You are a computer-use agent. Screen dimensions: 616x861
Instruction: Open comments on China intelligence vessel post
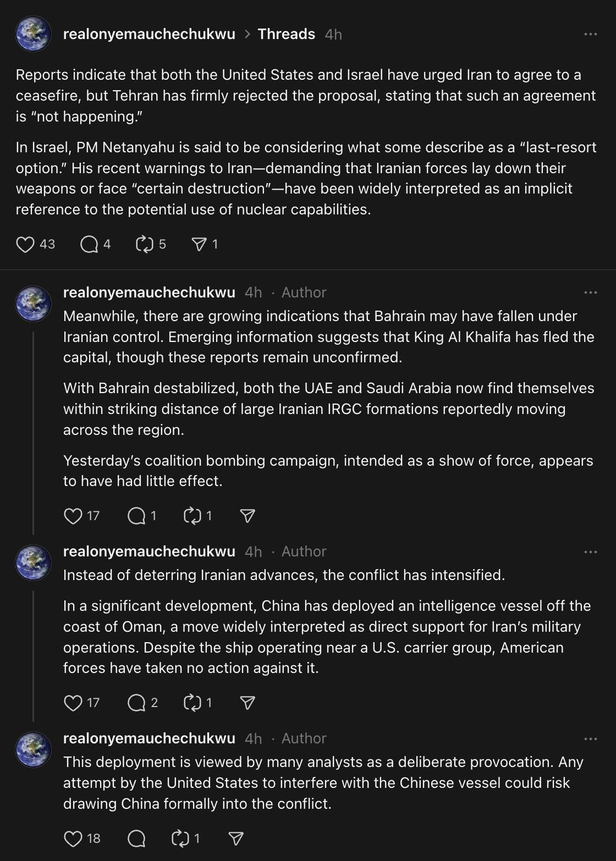coord(136,703)
